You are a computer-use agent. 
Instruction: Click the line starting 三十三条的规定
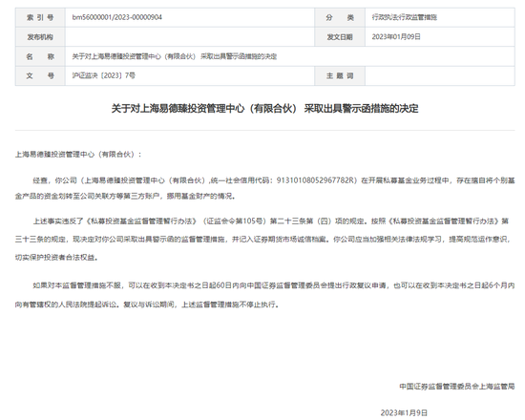tap(262, 240)
